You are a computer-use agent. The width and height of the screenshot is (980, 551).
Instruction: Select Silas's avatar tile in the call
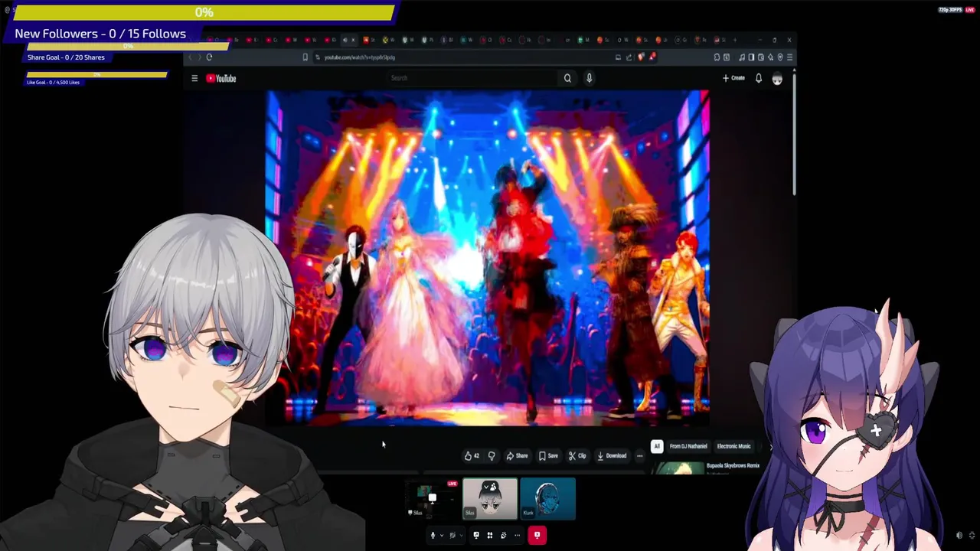pos(490,499)
